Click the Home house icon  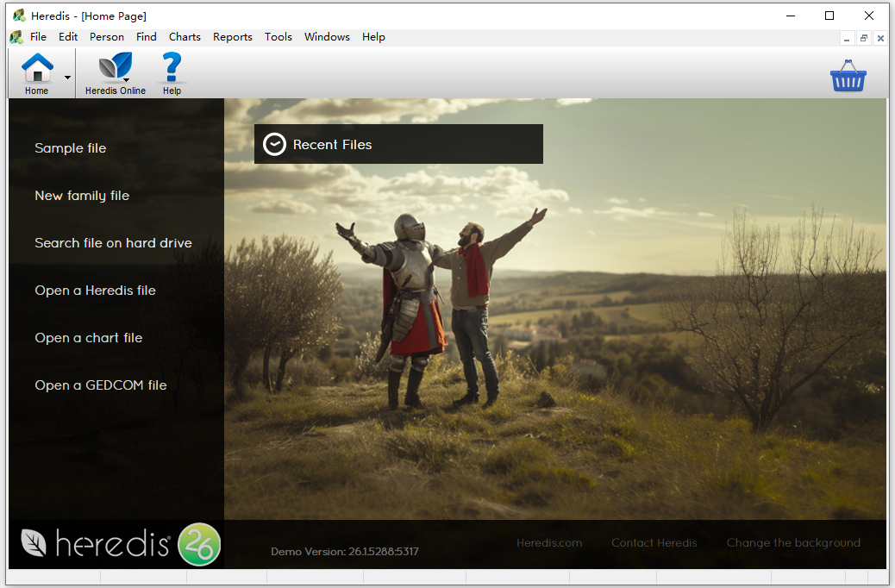click(37, 67)
